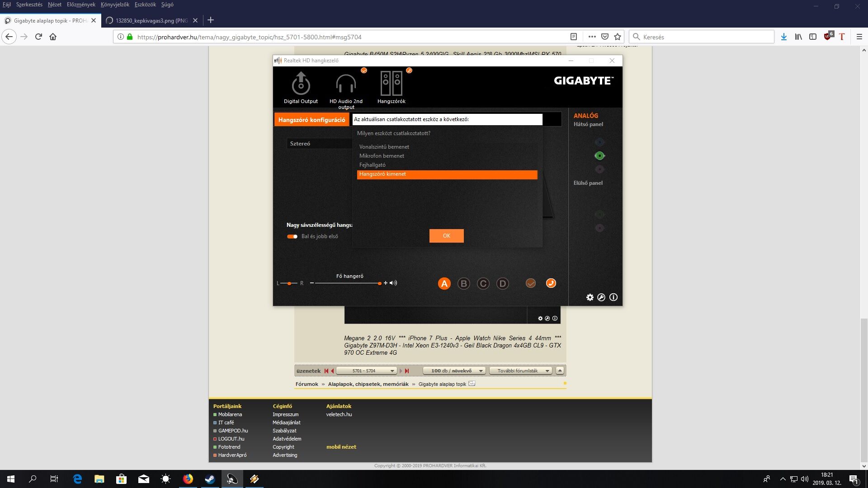Open the Fájl menu

pos(7,5)
